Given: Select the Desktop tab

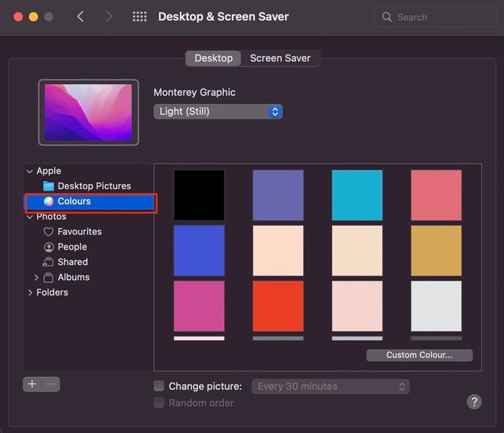Looking at the screenshot, I should pos(213,58).
